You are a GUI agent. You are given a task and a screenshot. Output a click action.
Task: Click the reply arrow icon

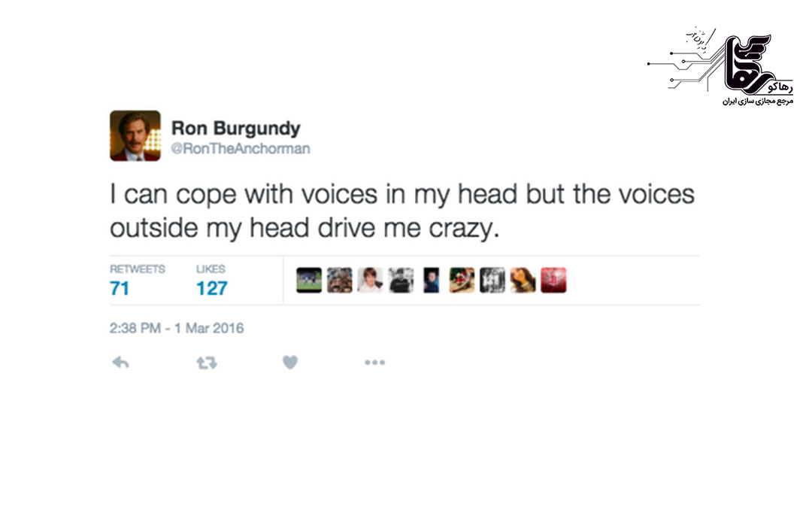tap(120, 362)
